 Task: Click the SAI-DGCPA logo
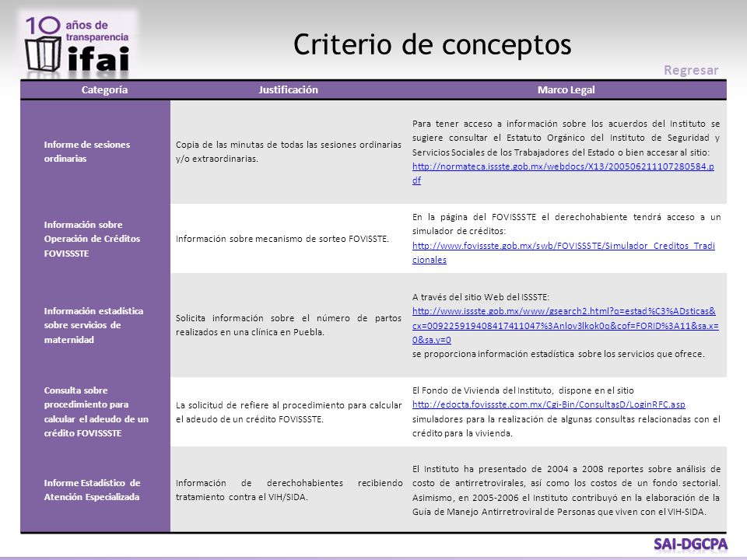690,544
